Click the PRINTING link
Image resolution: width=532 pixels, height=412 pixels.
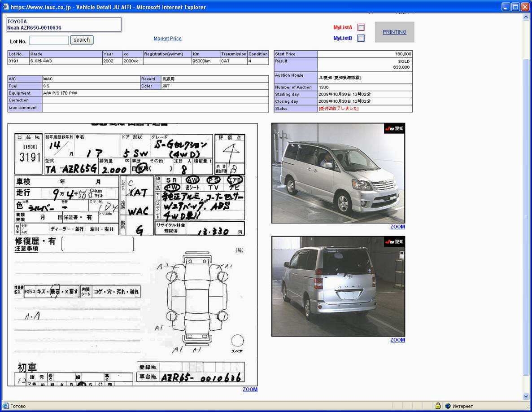click(394, 32)
